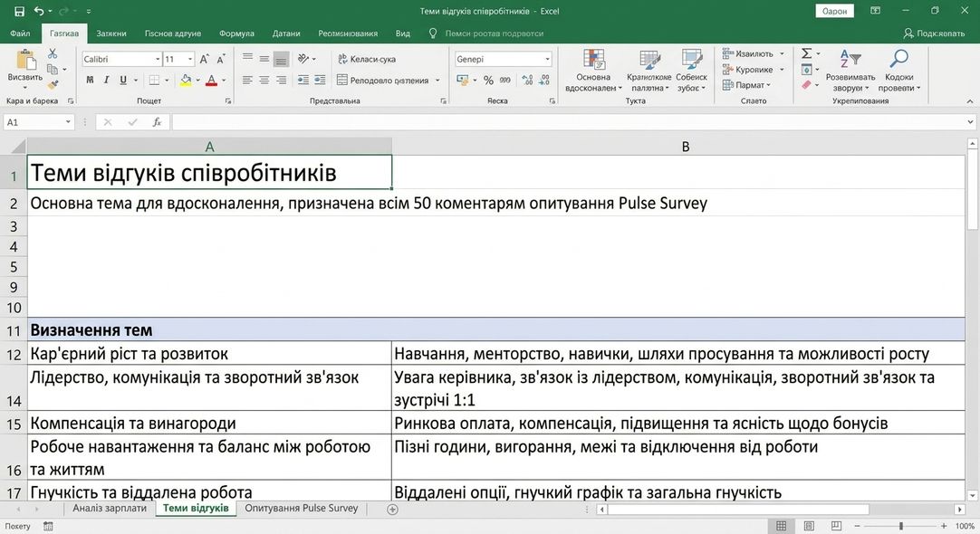Increase the indent
This screenshot has width=980, height=534.
coord(320,80)
